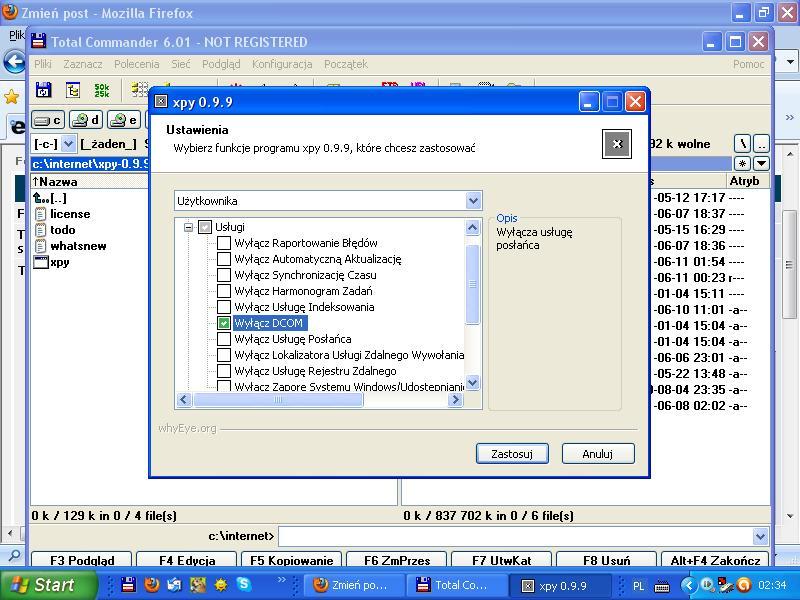This screenshot has height=600, width=800.
Task: Click F3 Podgląd button
Action: (x=82, y=560)
